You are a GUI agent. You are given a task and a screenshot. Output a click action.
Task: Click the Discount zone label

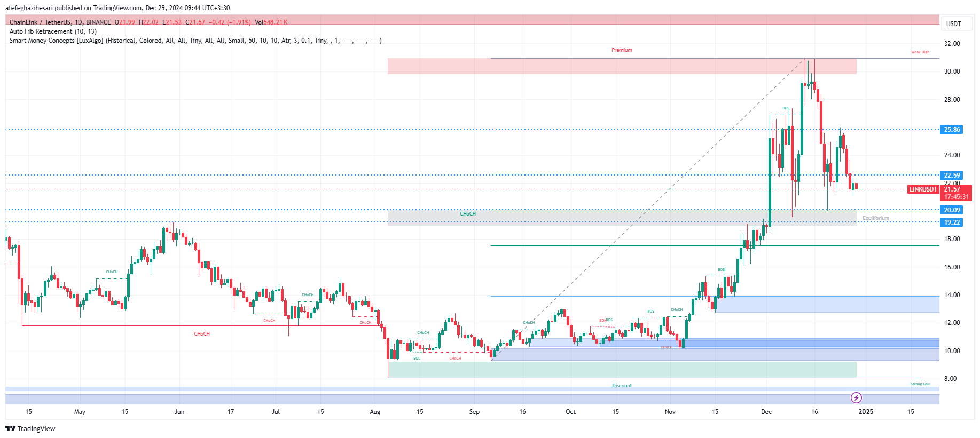tap(622, 385)
